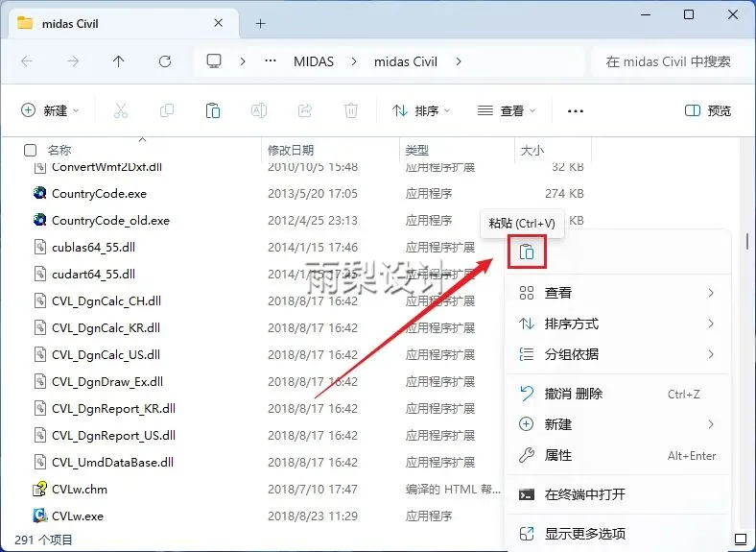Go back with the left arrow
The height and width of the screenshot is (552, 756).
coord(27,61)
